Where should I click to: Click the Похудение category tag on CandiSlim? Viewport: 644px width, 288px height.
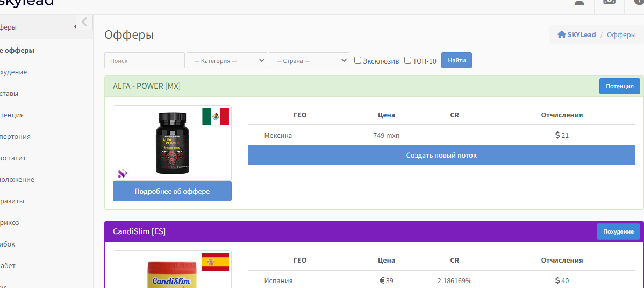pos(618,231)
